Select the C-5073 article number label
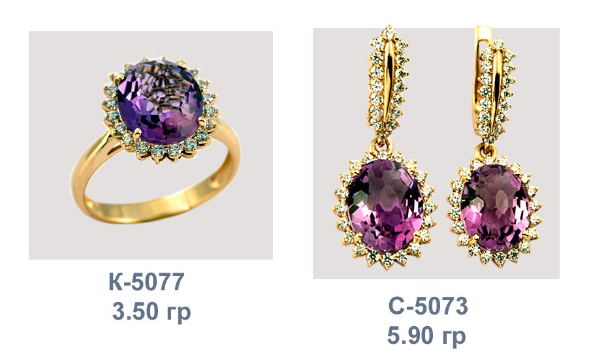591x364 pixels. click(x=428, y=306)
